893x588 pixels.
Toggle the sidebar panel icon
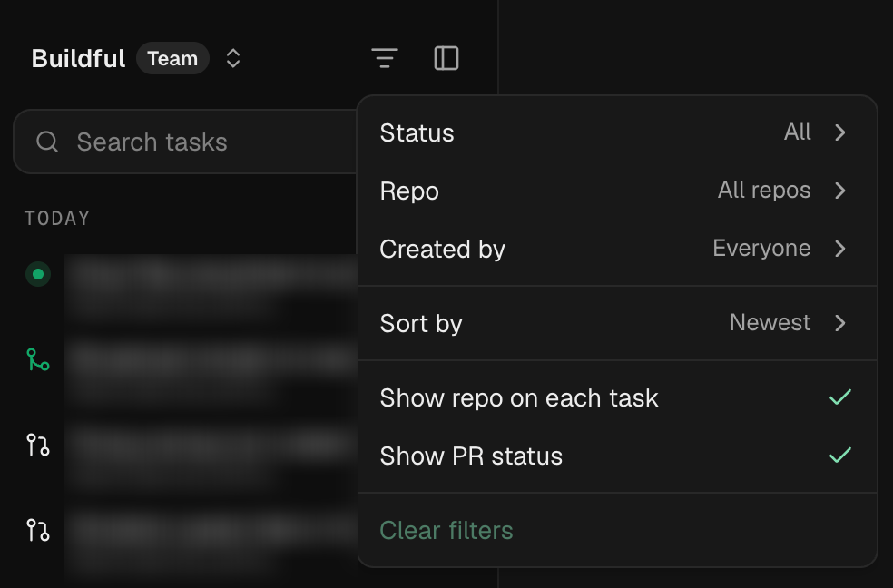tap(446, 58)
